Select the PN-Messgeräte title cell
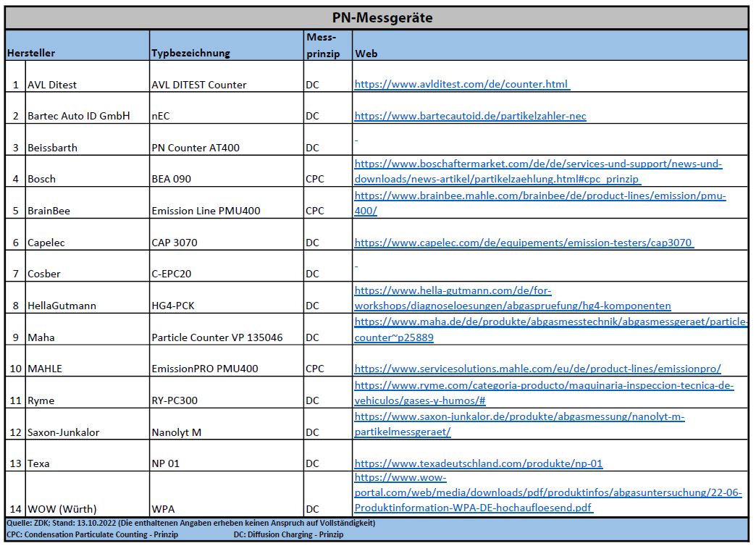This screenshot has height=546, width=756. pyautogui.click(x=377, y=18)
